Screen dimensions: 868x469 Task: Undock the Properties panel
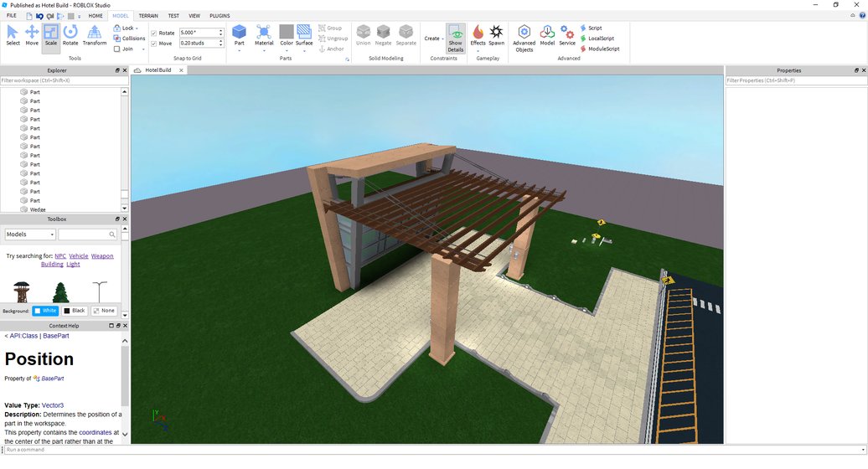(x=856, y=70)
